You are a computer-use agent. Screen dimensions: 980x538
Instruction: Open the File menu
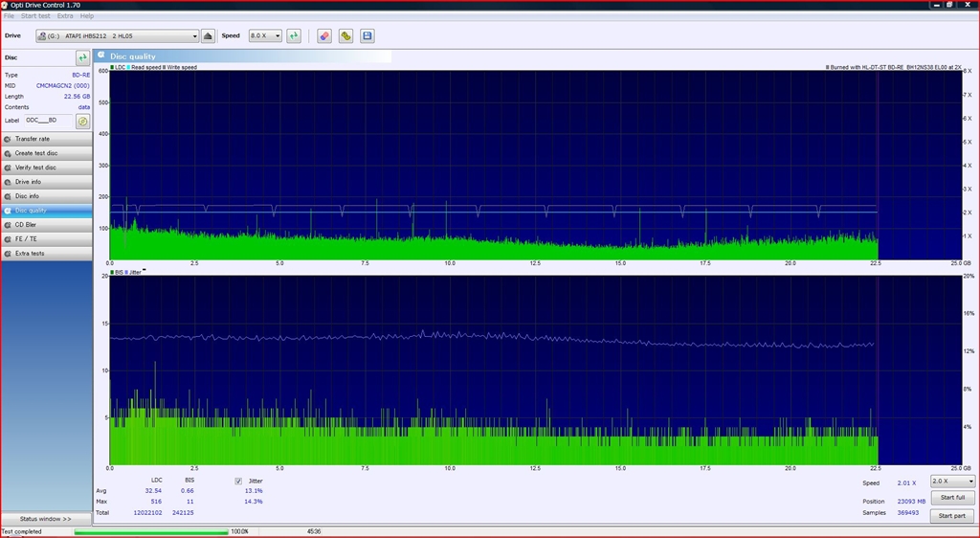click(x=9, y=16)
